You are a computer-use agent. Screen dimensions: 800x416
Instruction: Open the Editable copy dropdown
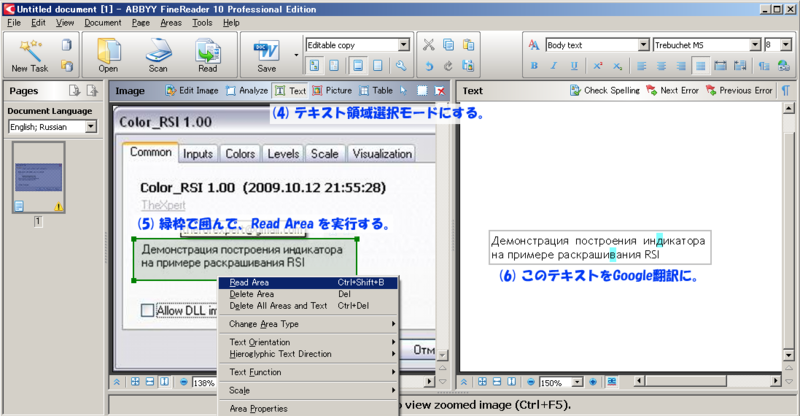tap(404, 45)
